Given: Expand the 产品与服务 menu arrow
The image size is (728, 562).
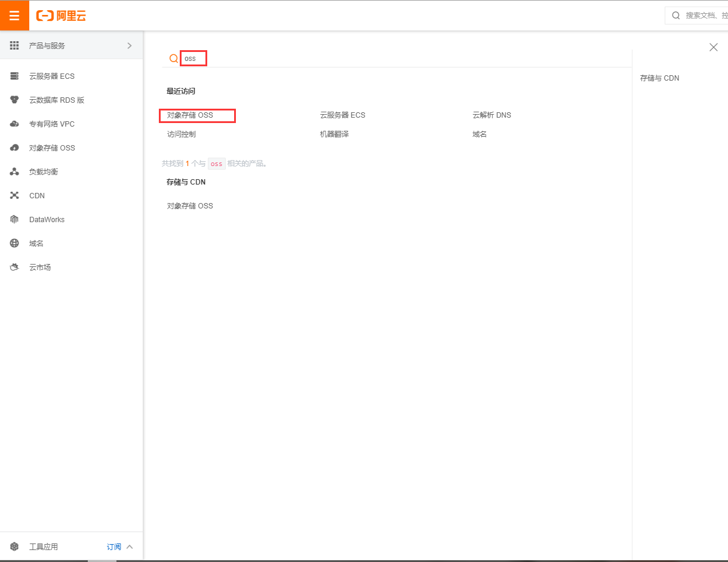Looking at the screenshot, I should coord(130,45).
